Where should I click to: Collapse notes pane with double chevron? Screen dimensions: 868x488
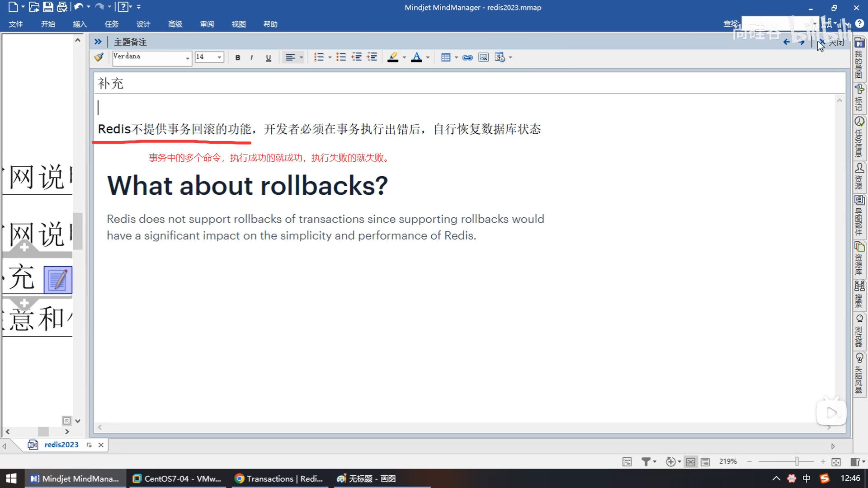pos(98,42)
